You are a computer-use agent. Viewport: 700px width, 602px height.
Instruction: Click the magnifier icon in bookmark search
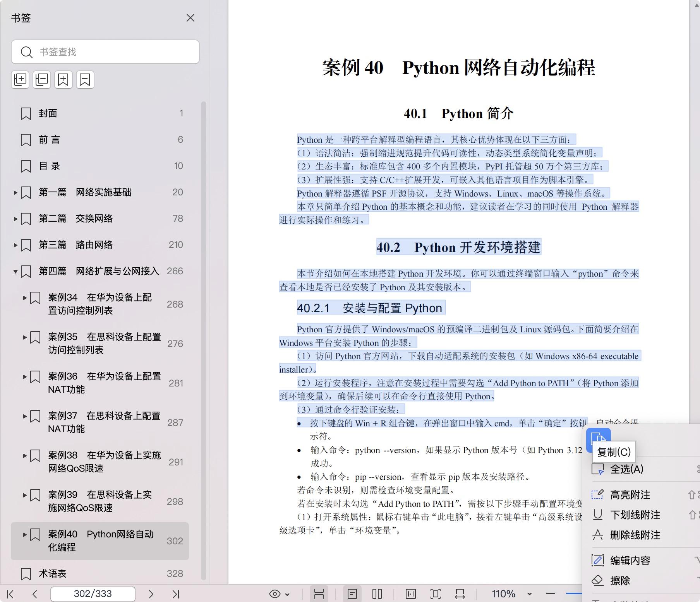tap(26, 52)
